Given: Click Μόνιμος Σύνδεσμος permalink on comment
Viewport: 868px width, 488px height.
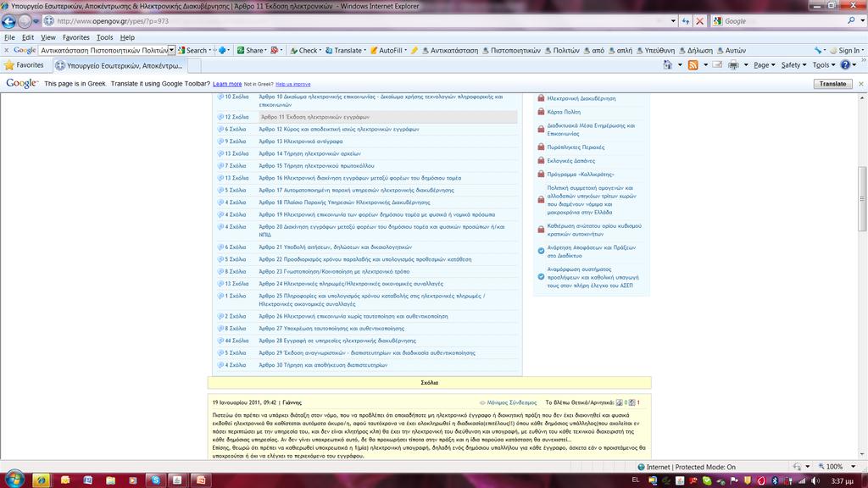Looking at the screenshot, I should click(x=511, y=402).
